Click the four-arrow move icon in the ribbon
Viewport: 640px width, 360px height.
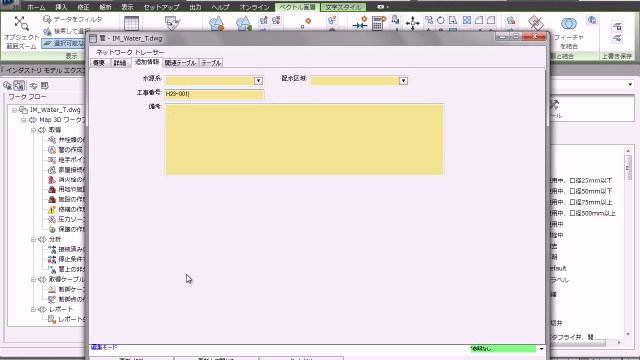(x=412, y=23)
